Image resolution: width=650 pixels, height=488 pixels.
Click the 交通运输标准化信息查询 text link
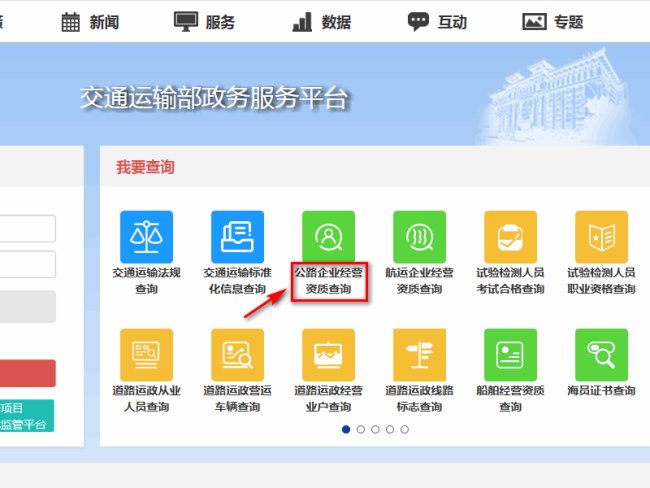point(237,281)
